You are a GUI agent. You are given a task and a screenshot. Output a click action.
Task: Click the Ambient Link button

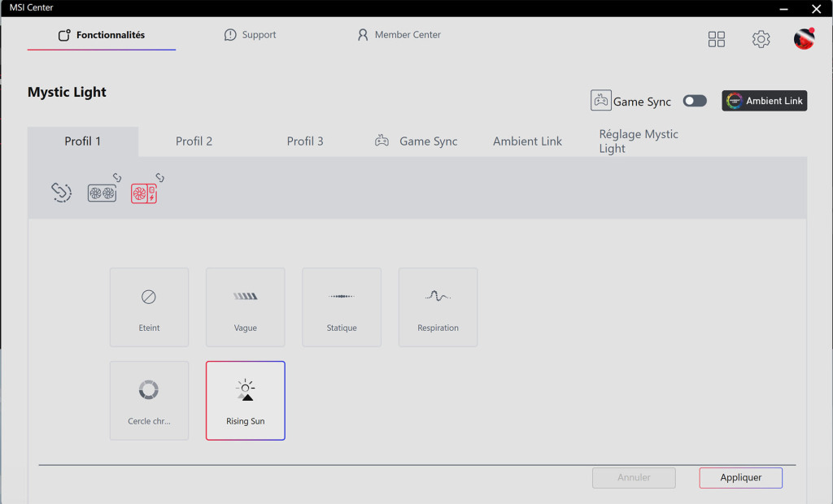(765, 101)
